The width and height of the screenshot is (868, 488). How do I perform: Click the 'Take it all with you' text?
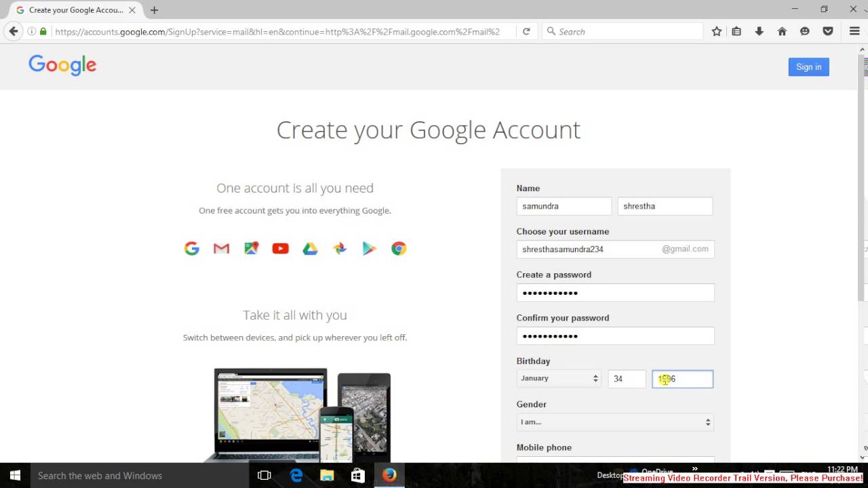pos(295,315)
